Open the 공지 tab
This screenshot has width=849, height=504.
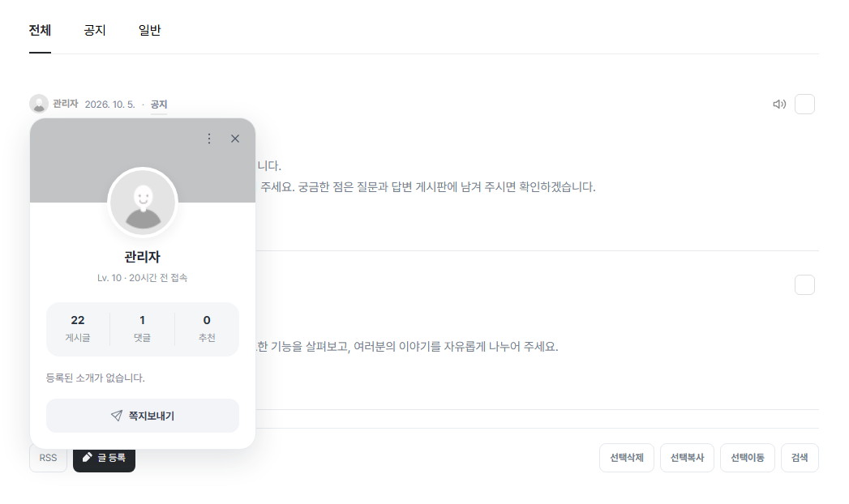95,30
